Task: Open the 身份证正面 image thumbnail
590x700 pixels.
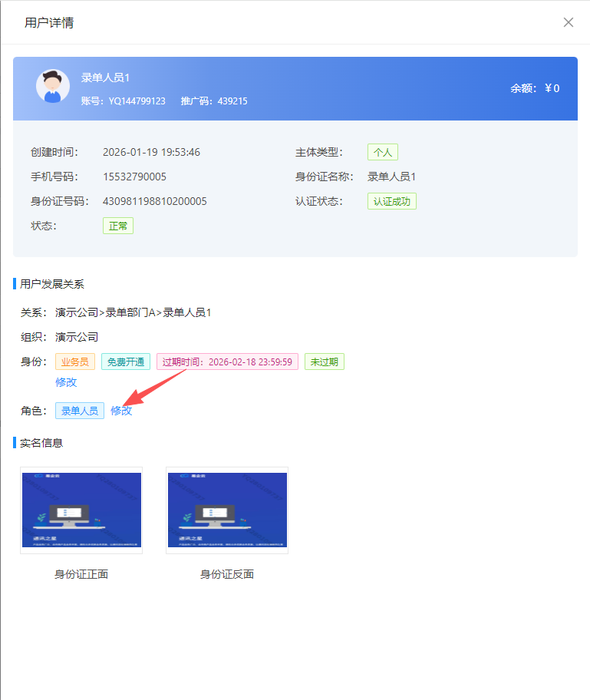Action: click(81, 510)
